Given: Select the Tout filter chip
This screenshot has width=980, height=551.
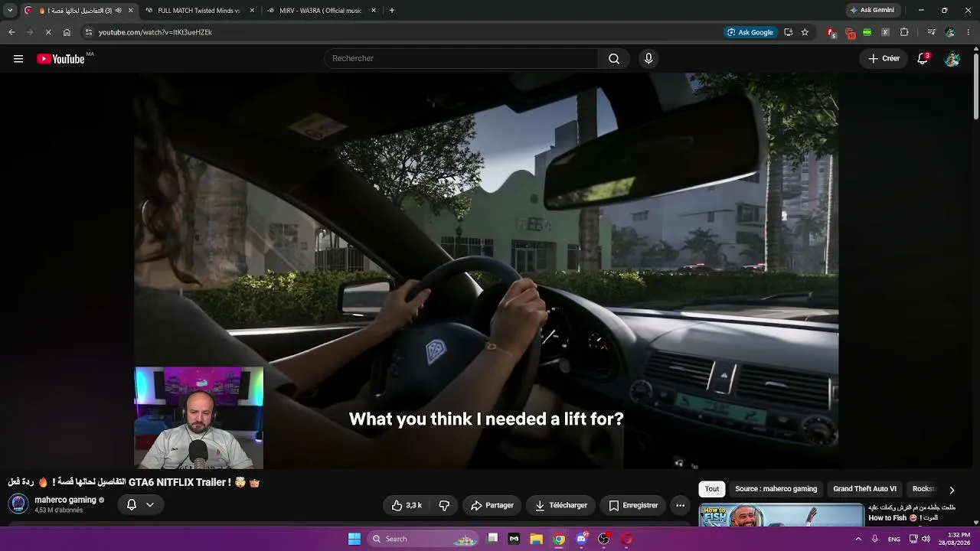Looking at the screenshot, I should (712, 489).
